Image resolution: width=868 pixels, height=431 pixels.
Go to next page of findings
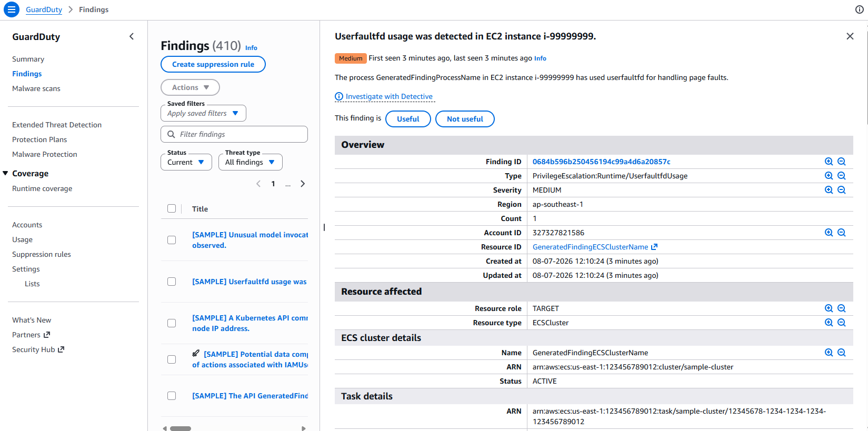(303, 184)
